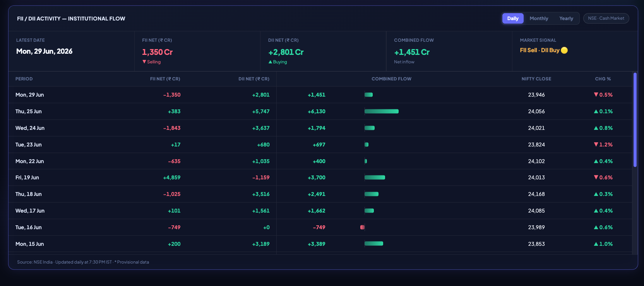Viewport: 644px width, 286px height.
Task: Select the Mon, 15 Jun period cell
Action: [30, 244]
